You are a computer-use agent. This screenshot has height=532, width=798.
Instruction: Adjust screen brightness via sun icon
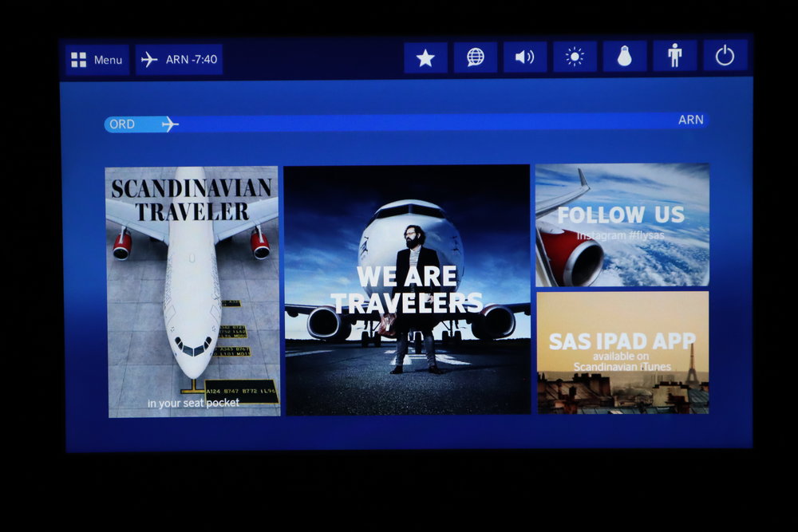(x=574, y=57)
